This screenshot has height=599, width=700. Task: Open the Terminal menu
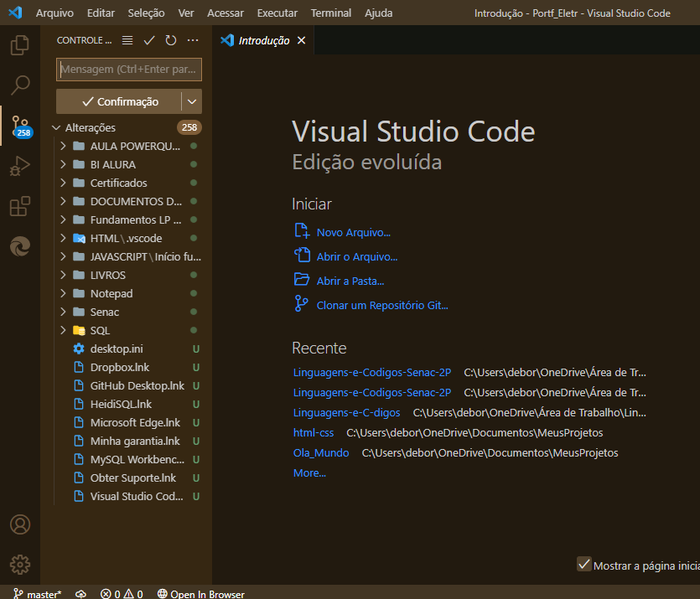click(331, 13)
